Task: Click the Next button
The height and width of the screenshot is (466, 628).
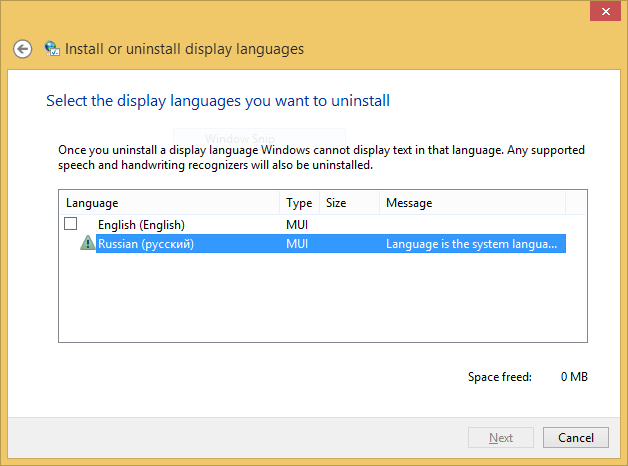Action: point(501,438)
